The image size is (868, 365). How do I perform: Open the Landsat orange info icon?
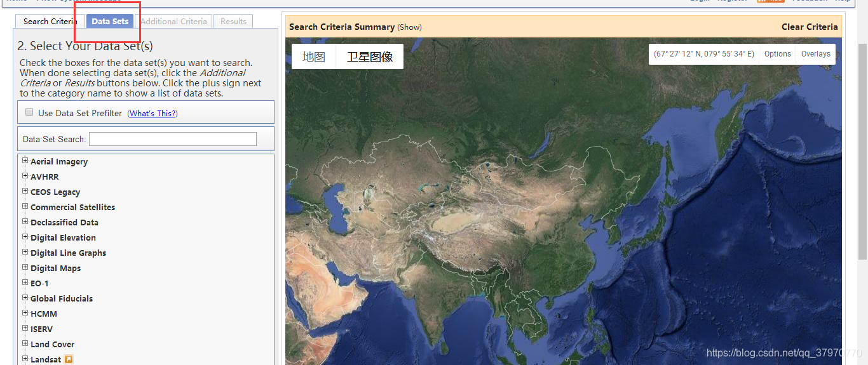pos(69,359)
